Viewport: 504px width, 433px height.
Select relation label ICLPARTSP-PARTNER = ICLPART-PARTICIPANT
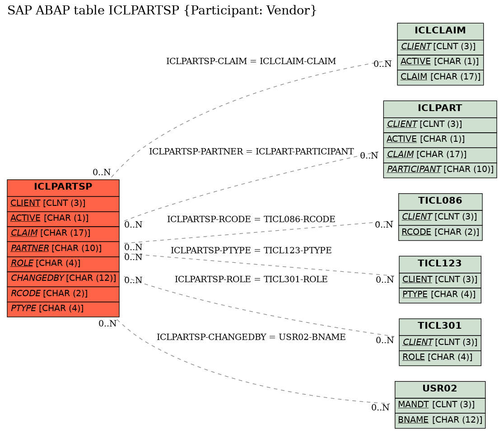click(x=252, y=151)
